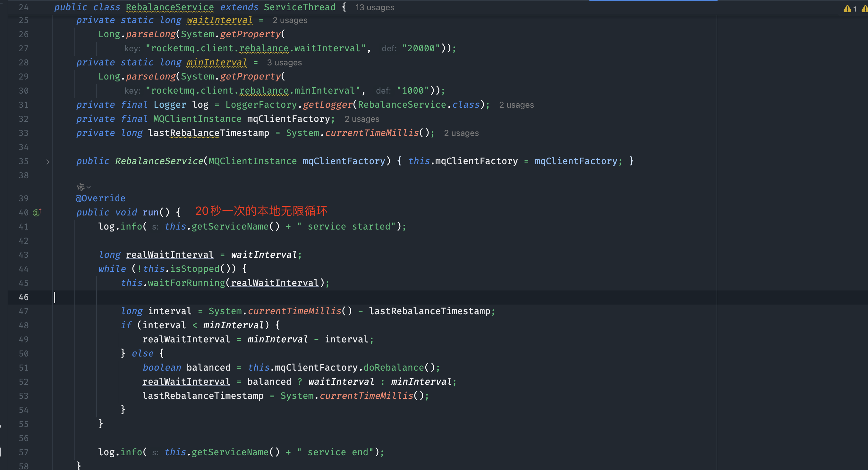
Task: Click the default value string "20000"
Action: click(x=421, y=48)
